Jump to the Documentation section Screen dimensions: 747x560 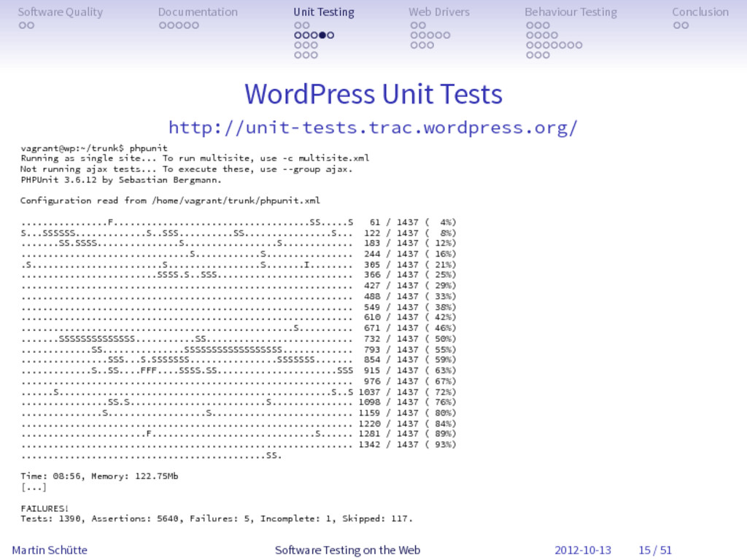pyautogui.click(x=198, y=12)
